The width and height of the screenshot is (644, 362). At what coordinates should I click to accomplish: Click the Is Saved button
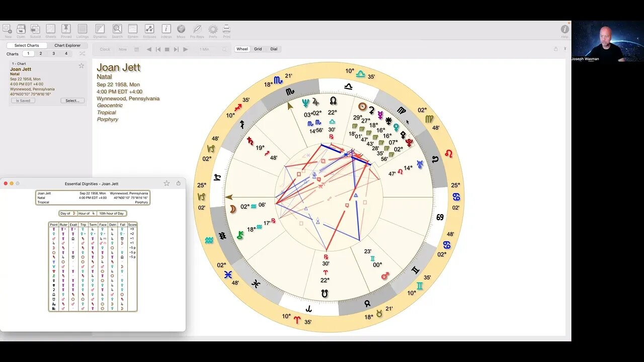(x=23, y=101)
